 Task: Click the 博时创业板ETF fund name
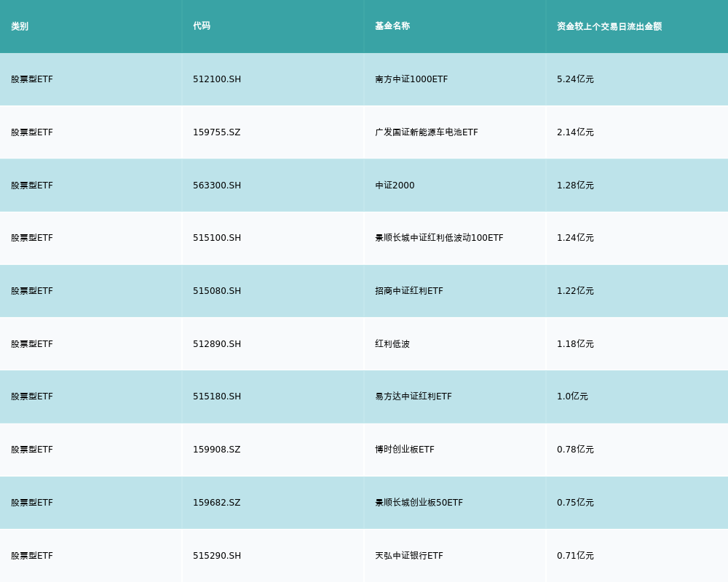click(405, 450)
